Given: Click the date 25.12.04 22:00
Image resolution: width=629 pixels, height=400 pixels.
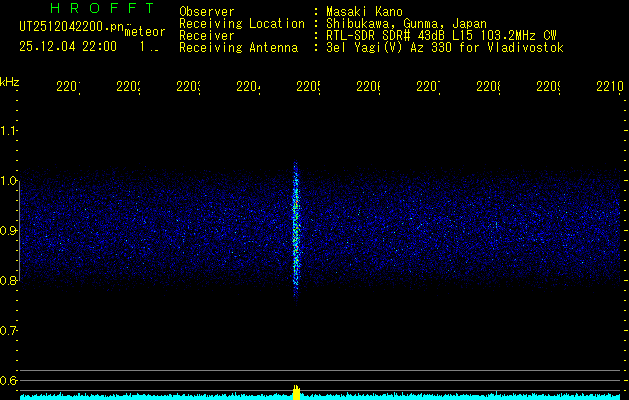Looking at the screenshot, I should point(68,46).
